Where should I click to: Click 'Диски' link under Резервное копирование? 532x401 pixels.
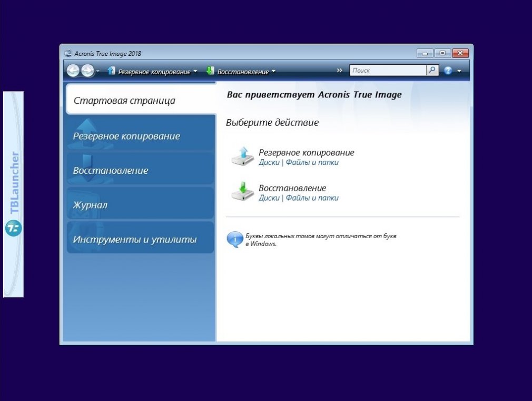click(x=269, y=162)
